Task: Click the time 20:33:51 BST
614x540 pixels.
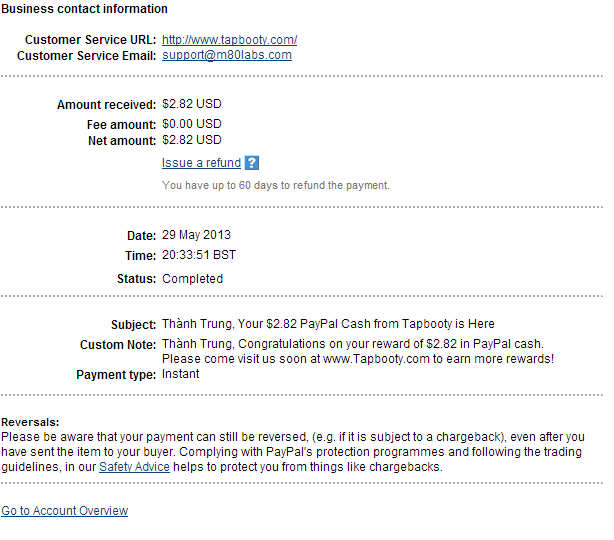Action: [x=198, y=257]
